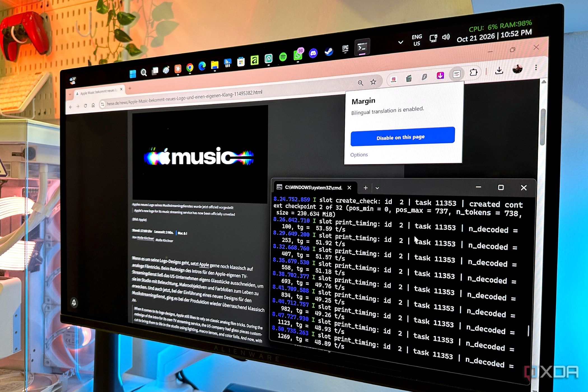Viewport: 588px width, 392px height.
Task: Open WhatsApp with 98 badge
Action: pos(298,55)
